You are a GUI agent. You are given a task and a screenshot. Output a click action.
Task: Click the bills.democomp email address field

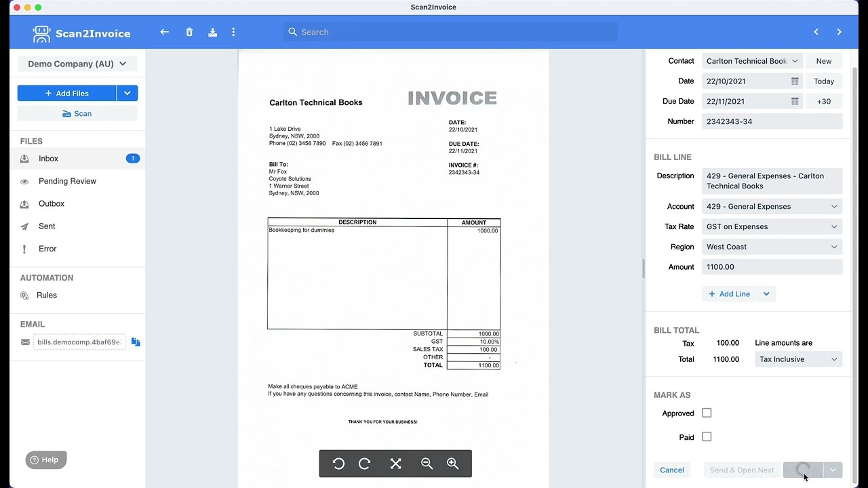point(79,342)
